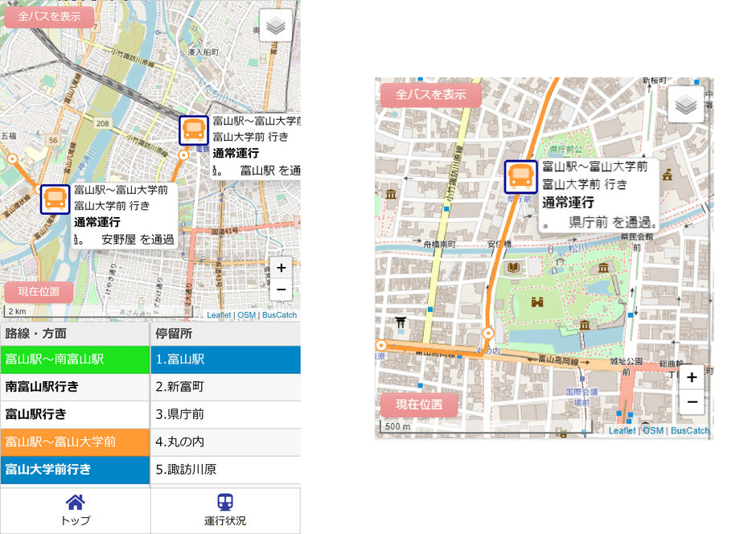Select the green 富山駅～南富山駅 route
Viewport: 756px width, 534px height.
pos(75,359)
